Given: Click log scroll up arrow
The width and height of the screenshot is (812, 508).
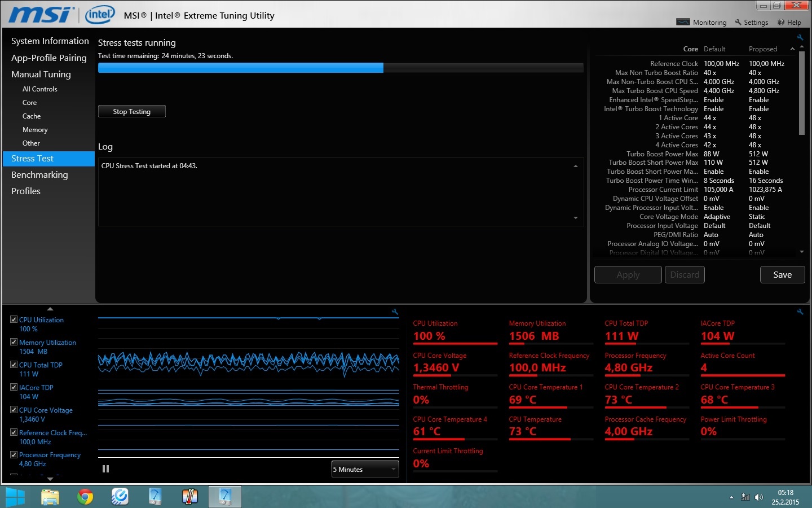Looking at the screenshot, I should [576, 166].
